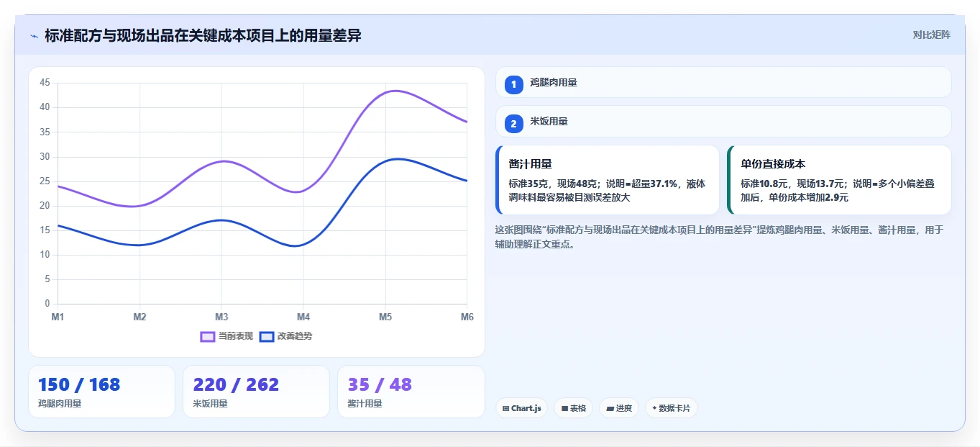Screen dimensions: 980x447
Task: Click the chart title 标准配方与现场出品
Action: coord(203,35)
